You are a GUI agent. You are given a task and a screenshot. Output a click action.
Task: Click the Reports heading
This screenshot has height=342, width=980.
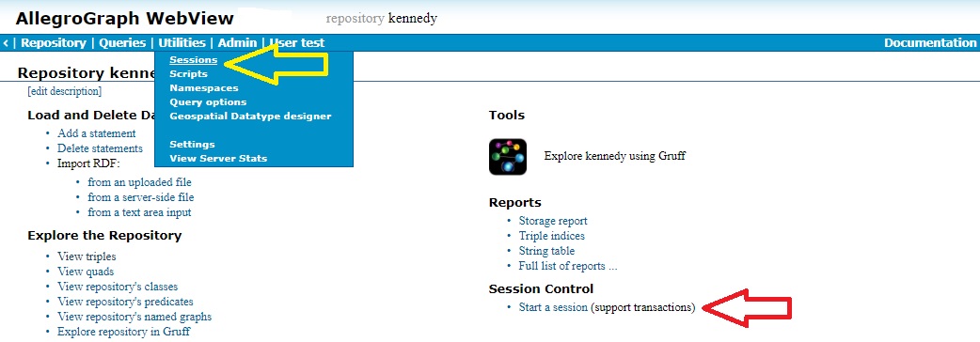(515, 203)
